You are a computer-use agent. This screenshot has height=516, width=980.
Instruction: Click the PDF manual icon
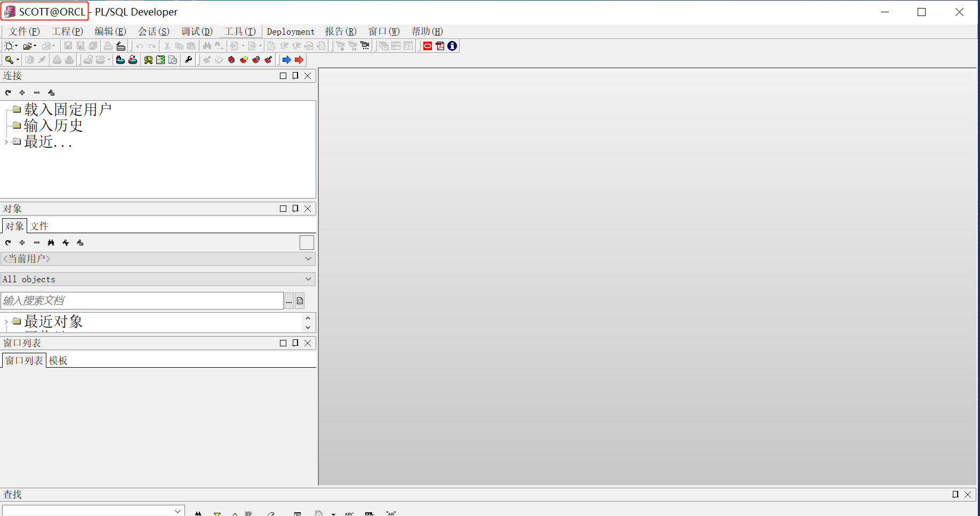tap(440, 46)
